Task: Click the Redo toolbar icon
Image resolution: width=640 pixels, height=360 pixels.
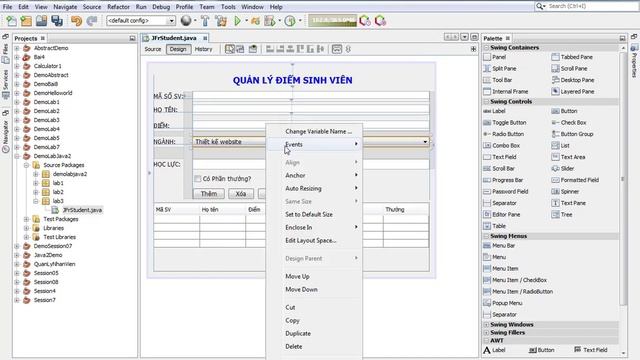Action: point(92,21)
